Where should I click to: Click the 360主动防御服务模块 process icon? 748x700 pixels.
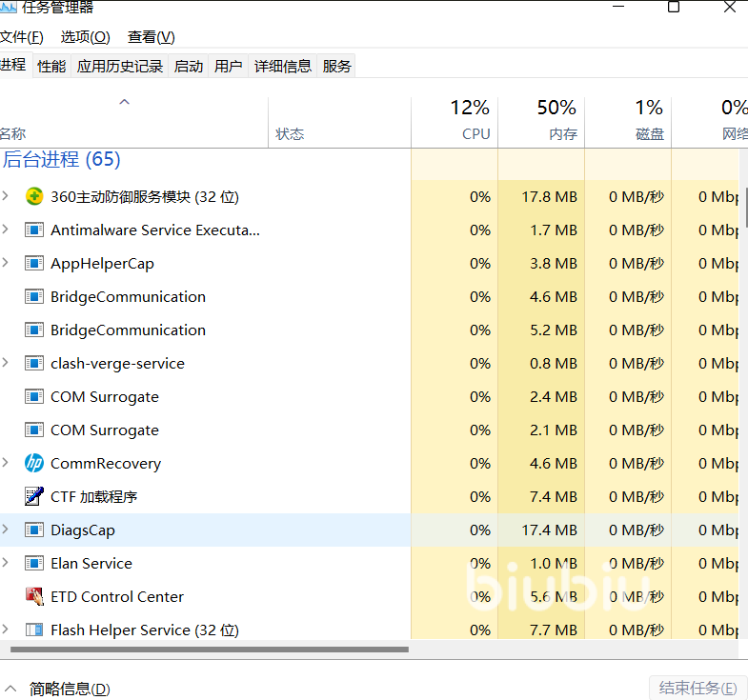point(34,197)
